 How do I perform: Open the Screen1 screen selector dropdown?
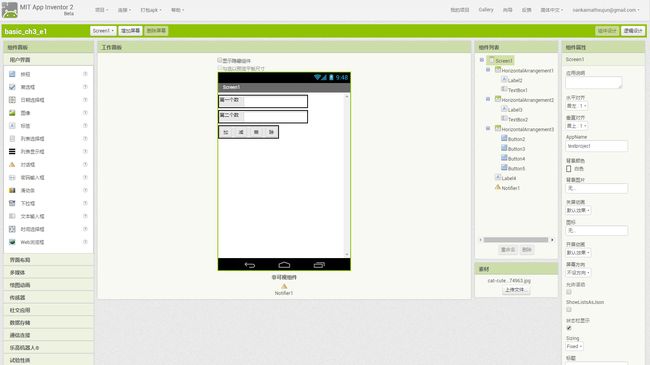(x=103, y=31)
